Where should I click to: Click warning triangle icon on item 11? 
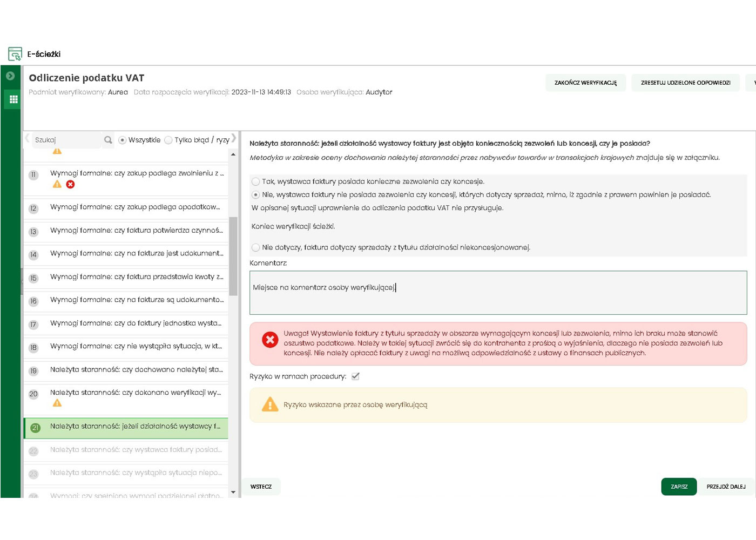[x=57, y=184]
